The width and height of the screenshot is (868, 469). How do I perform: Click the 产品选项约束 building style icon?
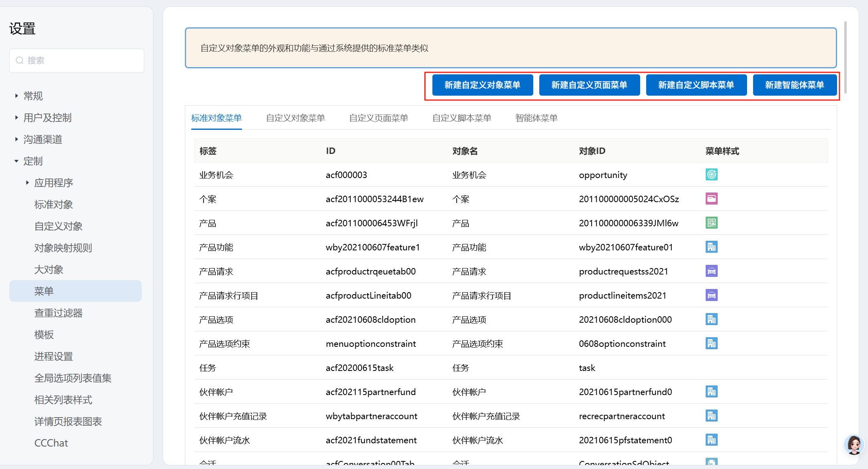[711, 343]
